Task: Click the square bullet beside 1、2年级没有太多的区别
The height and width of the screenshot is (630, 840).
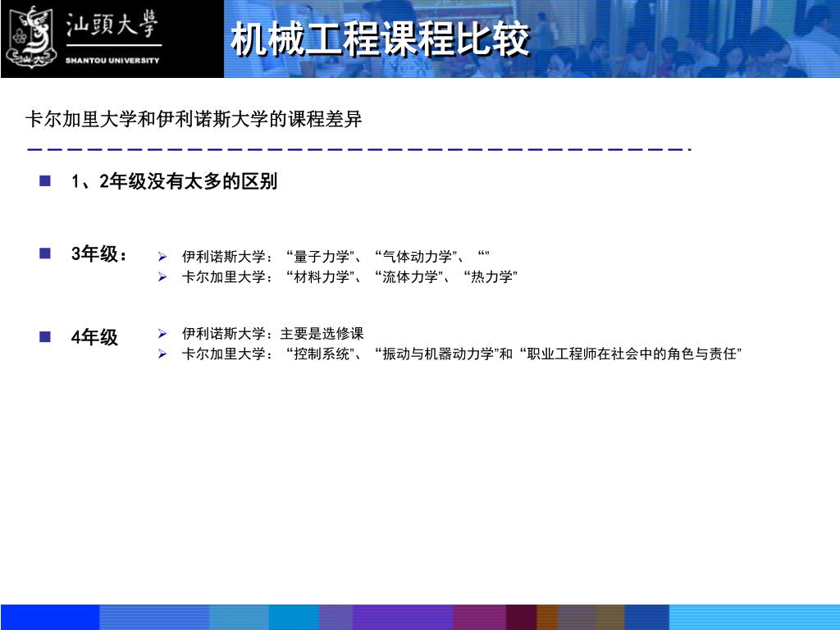Action: pyautogui.click(x=45, y=181)
